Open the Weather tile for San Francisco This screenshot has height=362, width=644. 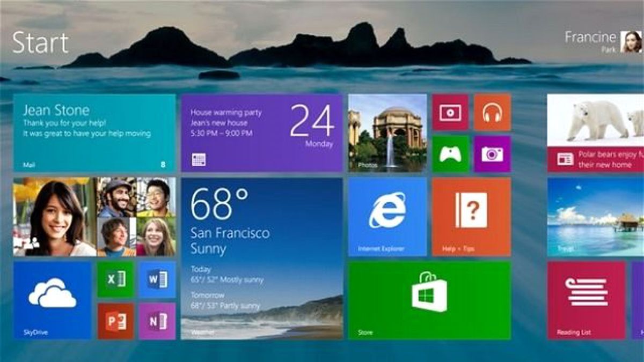coord(261,258)
